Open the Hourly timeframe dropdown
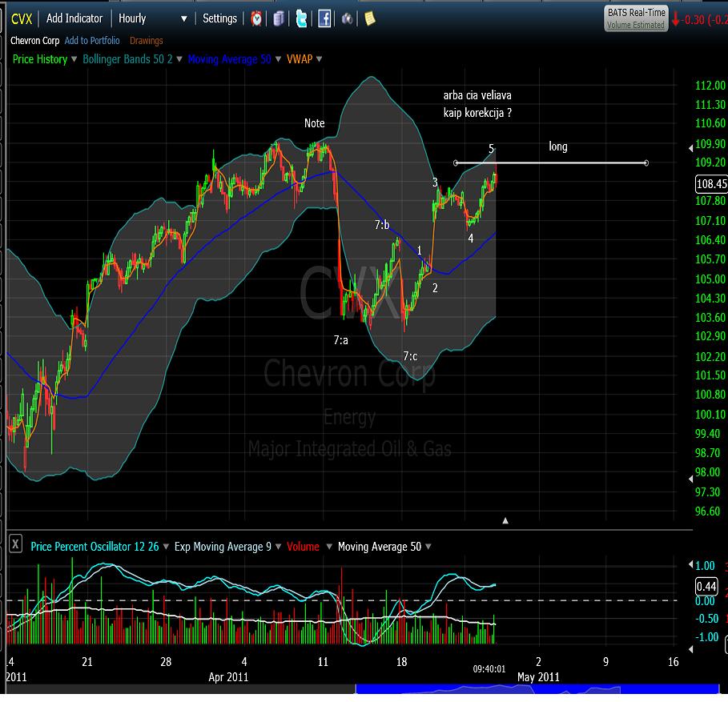The width and height of the screenshot is (728, 702). tap(153, 18)
